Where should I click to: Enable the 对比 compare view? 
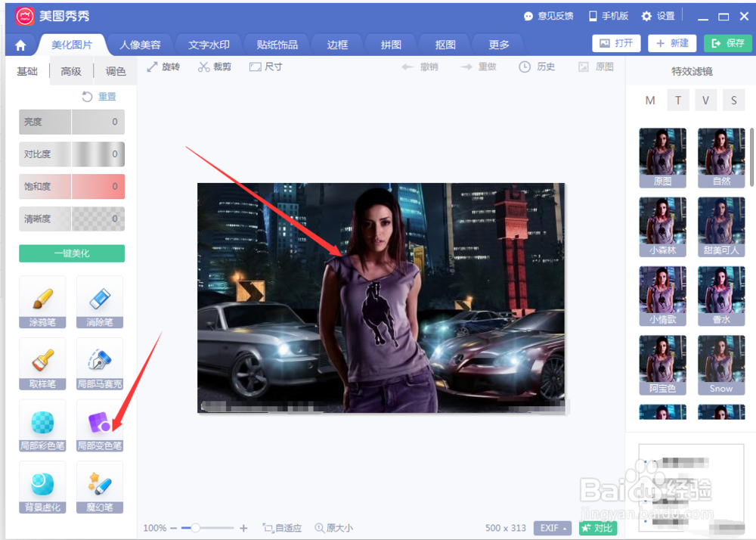click(x=597, y=528)
